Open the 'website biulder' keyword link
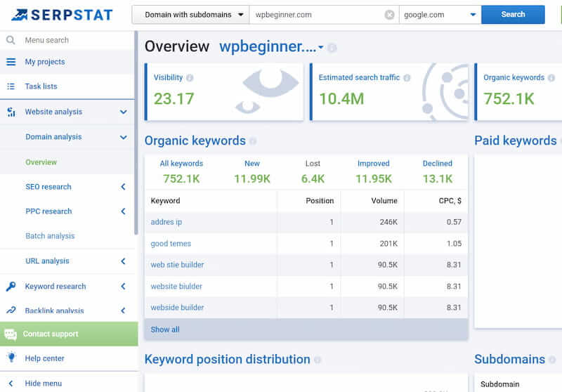The width and height of the screenshot is (562, 392). tap(176, 286)
